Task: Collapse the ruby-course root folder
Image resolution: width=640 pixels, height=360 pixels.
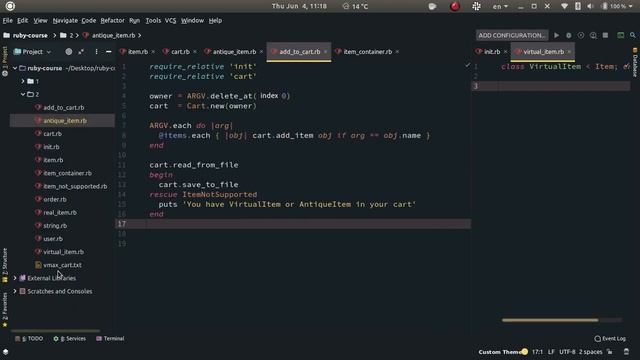Action: tap(15, 68)
